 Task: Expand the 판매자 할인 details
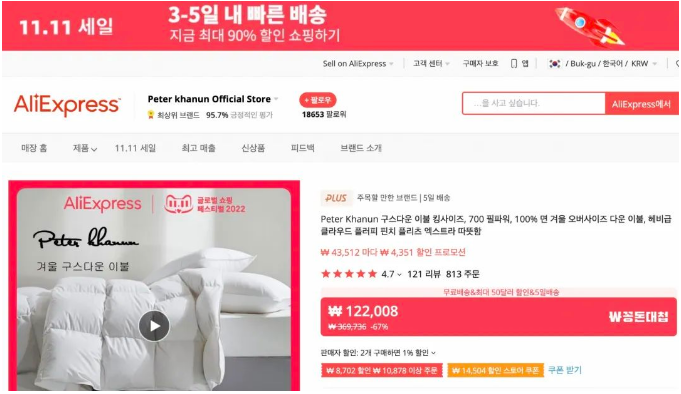(378, 353)
